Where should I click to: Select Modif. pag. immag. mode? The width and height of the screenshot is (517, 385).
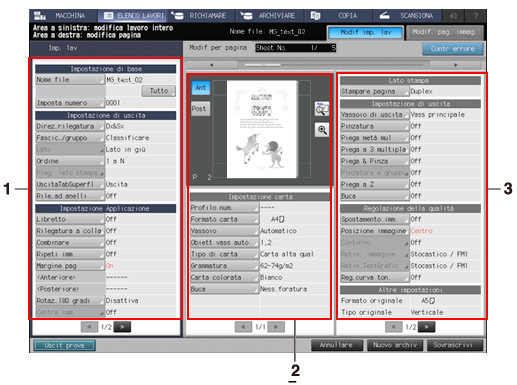click(444, 33)
